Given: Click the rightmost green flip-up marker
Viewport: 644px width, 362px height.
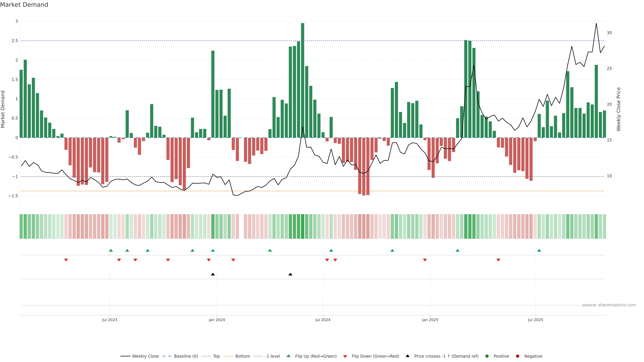Looking at the screenshot, I should [539, 250].
